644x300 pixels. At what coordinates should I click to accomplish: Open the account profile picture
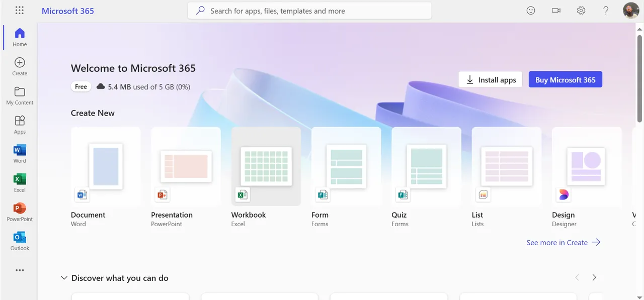click(631, 11)
